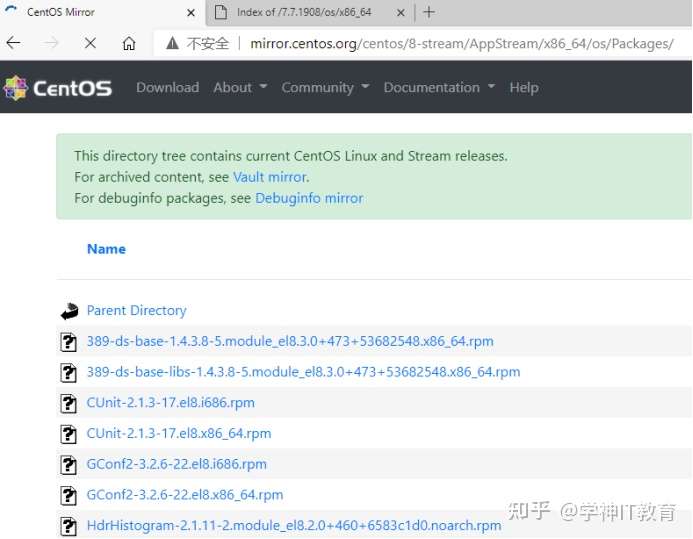Open the Help menu item
Image resolution: width=693 pixels, height=539 pixels.
(x=524, y=87)
